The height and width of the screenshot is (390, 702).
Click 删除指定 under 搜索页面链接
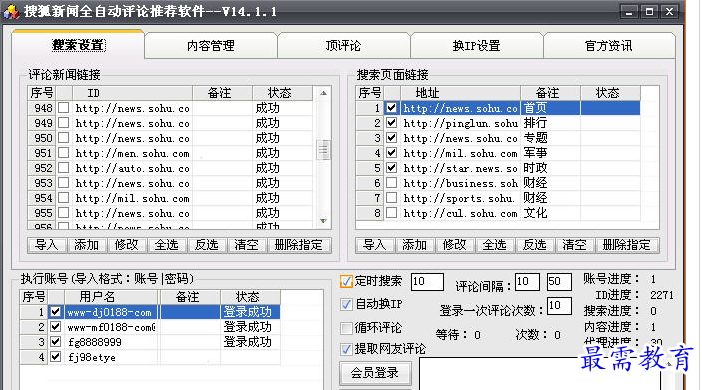coord(627,245)
